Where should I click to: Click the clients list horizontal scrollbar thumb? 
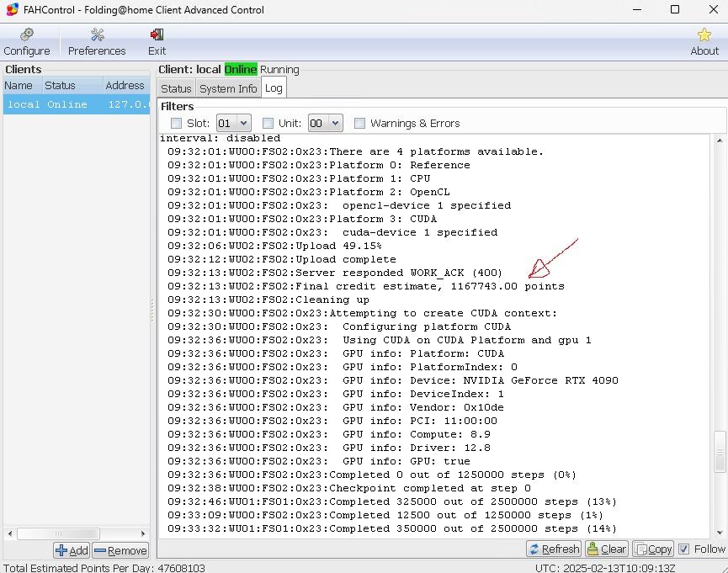(x=59, y=533)
